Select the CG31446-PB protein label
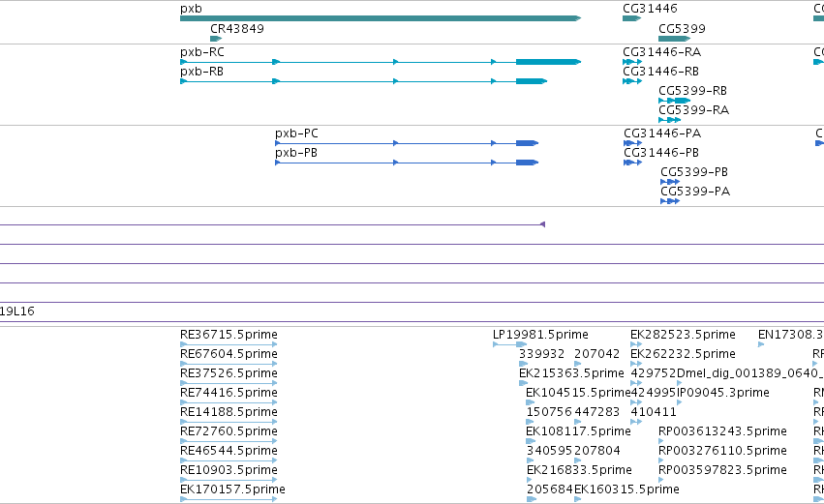 point(661,153)
